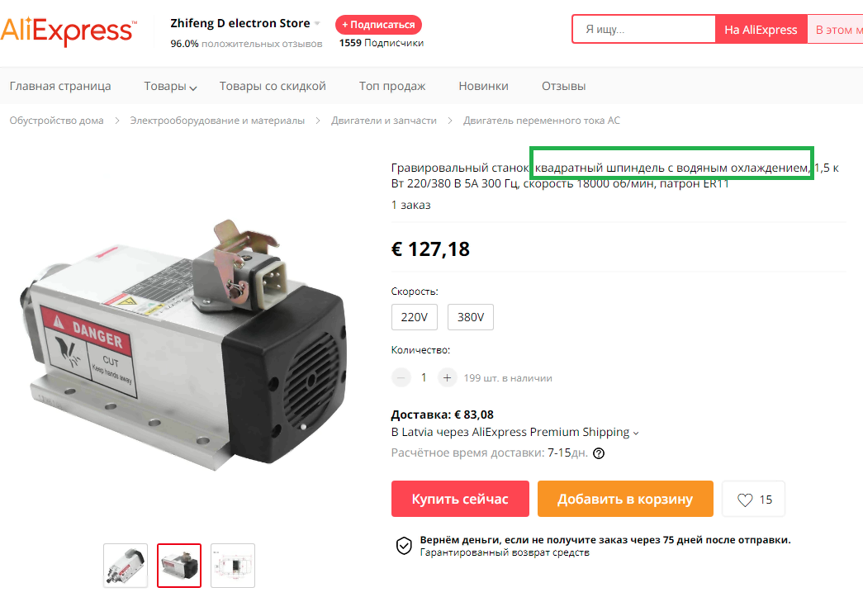This screenshot has width=863, height=616.
Task: Select the 380V option
Action: (x=471, y=317)
